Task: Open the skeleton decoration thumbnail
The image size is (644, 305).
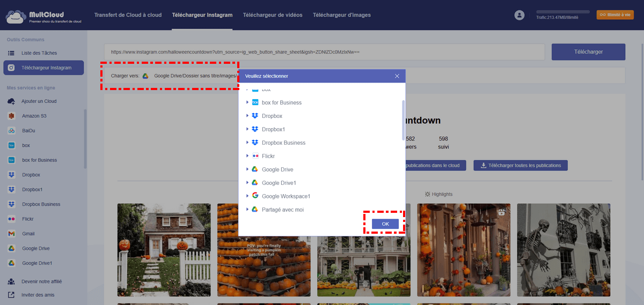Action: (x=563, y=250)
